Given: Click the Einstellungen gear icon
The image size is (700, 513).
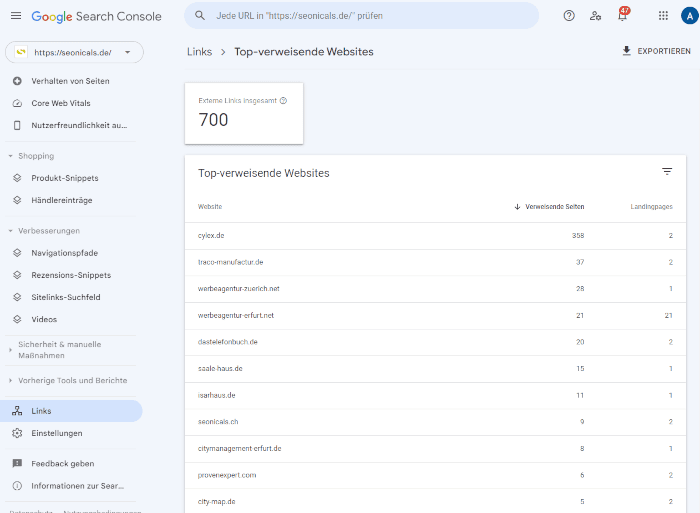Looking at the screenshot, I should point(17,433).
